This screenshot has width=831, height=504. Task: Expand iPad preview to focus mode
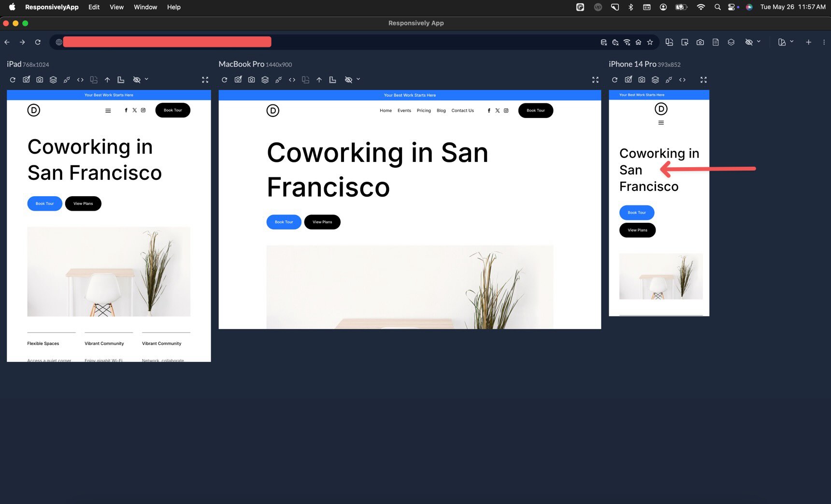click(x=205, y=80)
